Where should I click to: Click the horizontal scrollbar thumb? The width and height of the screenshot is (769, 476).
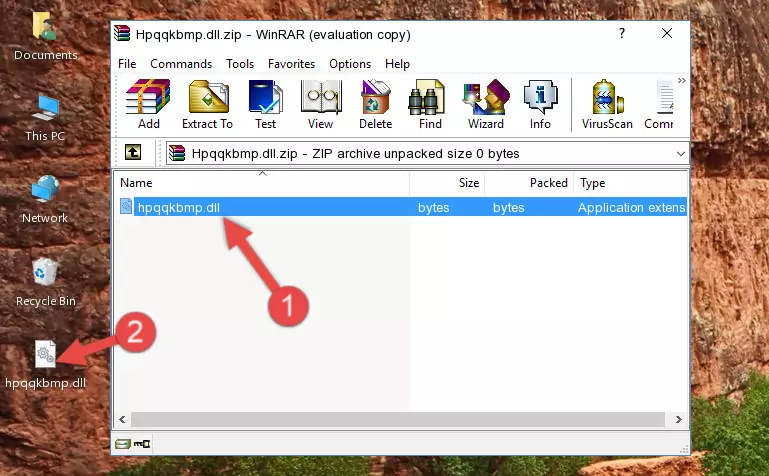pyautogui.click(x=398, y=419)
